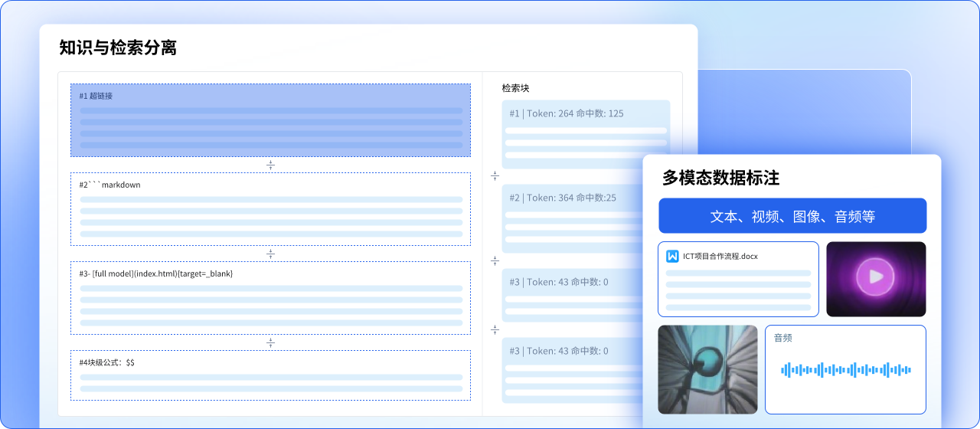Screen dimensions: 980x429
Task: Select the #2 ```markdown chunk
Action: 270,209
